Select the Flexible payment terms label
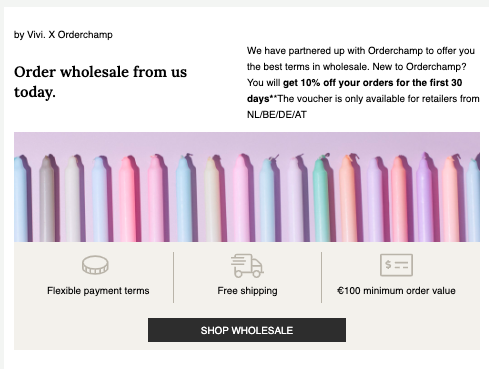This screenshot has width=489, height=369. (98, 291)
